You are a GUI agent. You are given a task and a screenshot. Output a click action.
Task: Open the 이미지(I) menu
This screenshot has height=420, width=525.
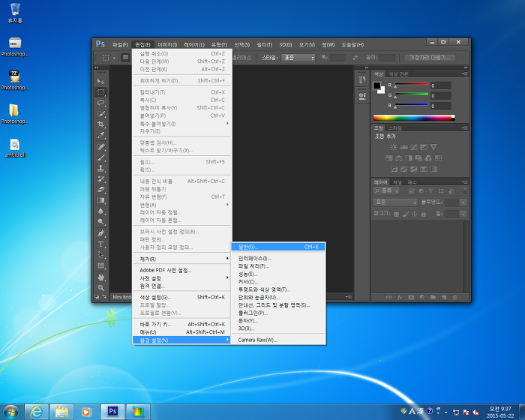(x=167, y=44)
